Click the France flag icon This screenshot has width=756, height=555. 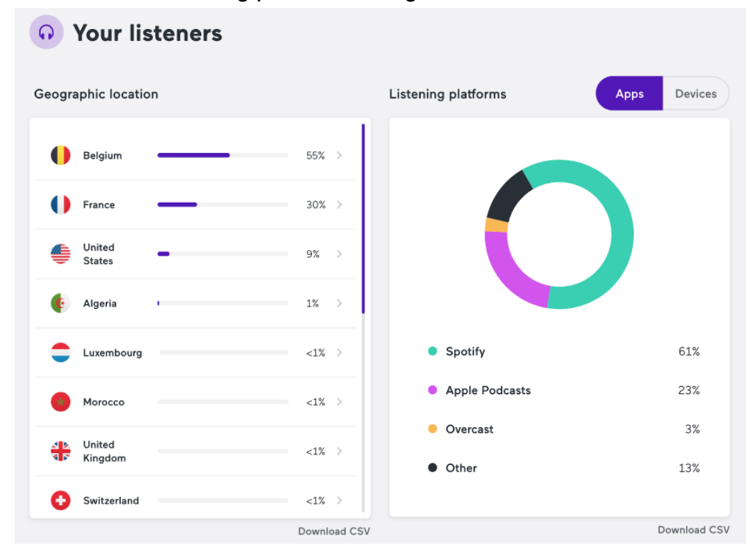60,205
